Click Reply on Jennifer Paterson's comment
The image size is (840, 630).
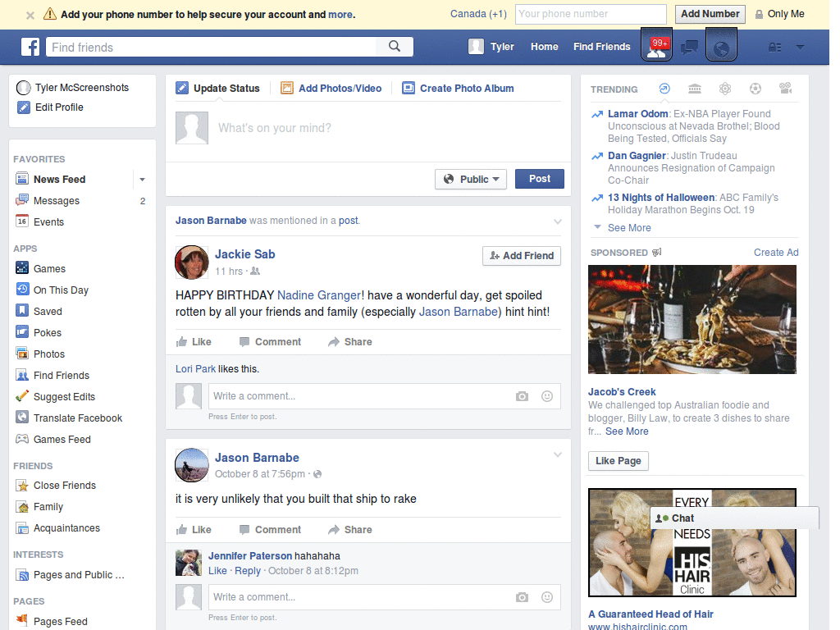[248, 571]
